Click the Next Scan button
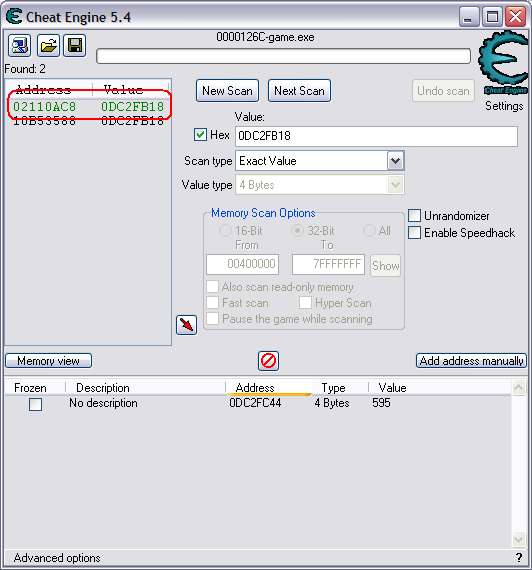 299,91
